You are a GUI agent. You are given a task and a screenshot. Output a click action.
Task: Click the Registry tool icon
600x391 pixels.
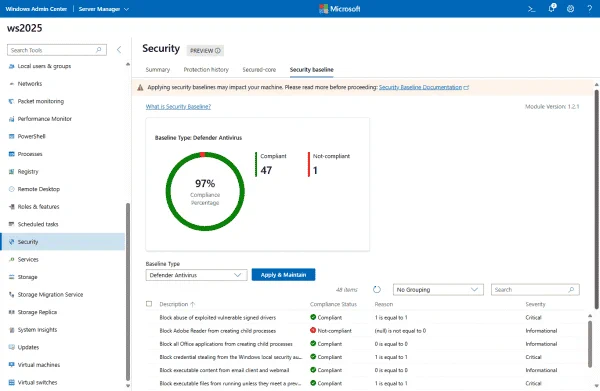(x=11, y=172)
